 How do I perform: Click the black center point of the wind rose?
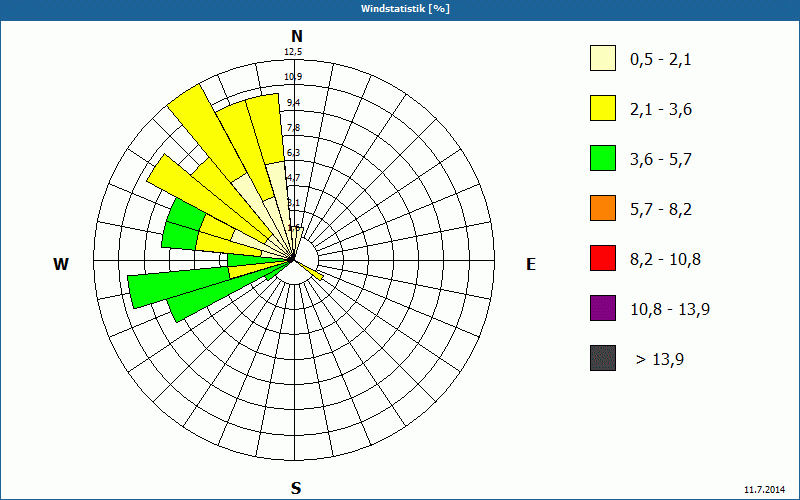coord(291,260)
